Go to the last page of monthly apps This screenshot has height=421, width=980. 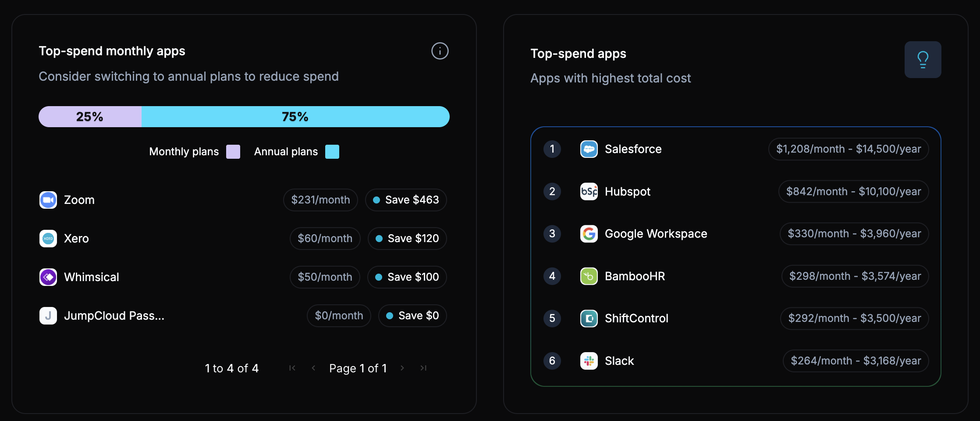(x=423, y=368)
